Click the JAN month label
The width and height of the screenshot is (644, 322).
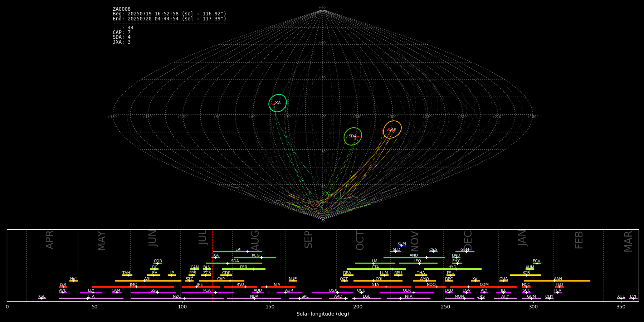pos(522,238)
